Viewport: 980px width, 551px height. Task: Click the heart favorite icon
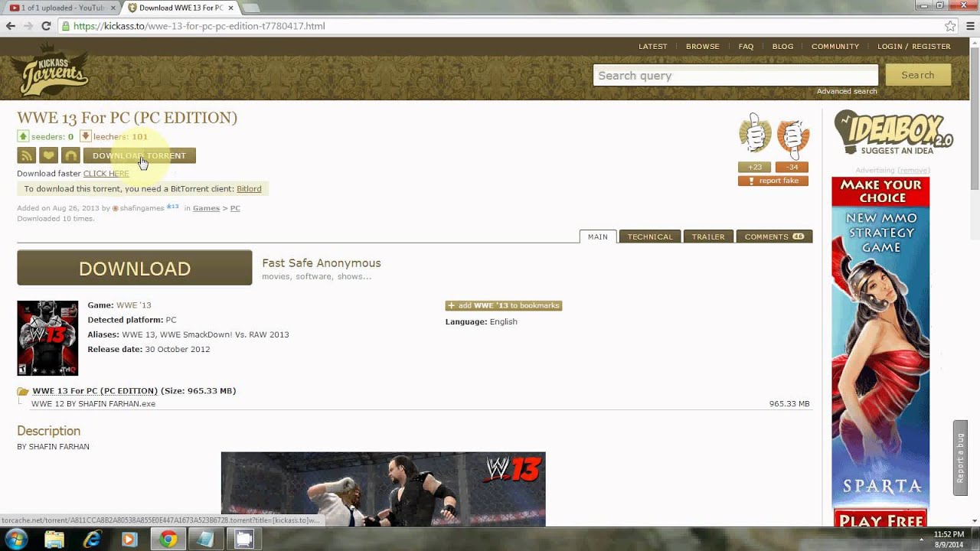(x=48, y=155)
